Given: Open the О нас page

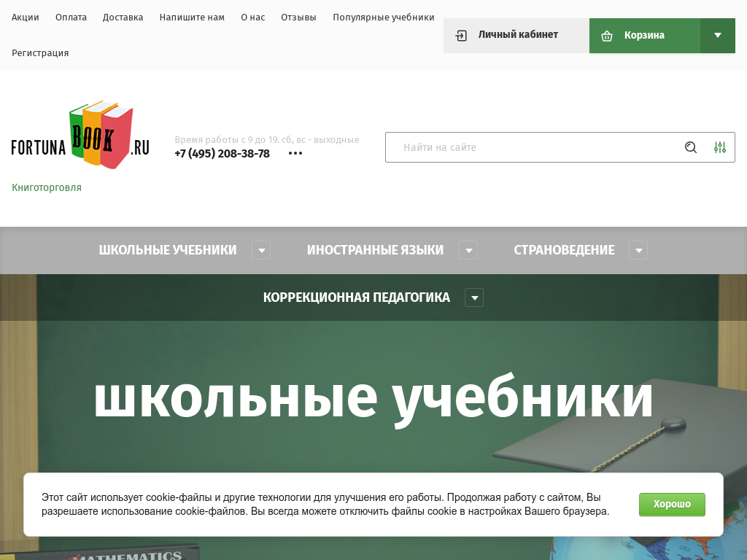Looking at the screenshot, I should 253,17.
